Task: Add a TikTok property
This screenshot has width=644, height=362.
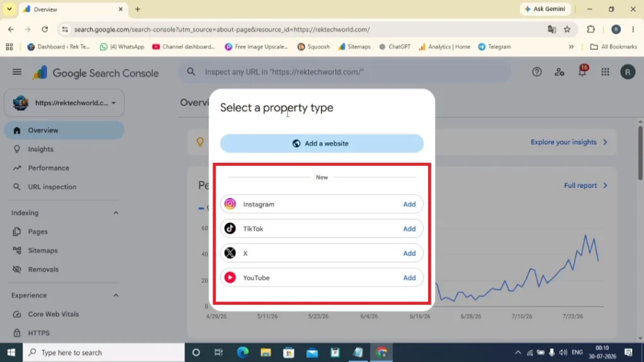Action: 409,229
